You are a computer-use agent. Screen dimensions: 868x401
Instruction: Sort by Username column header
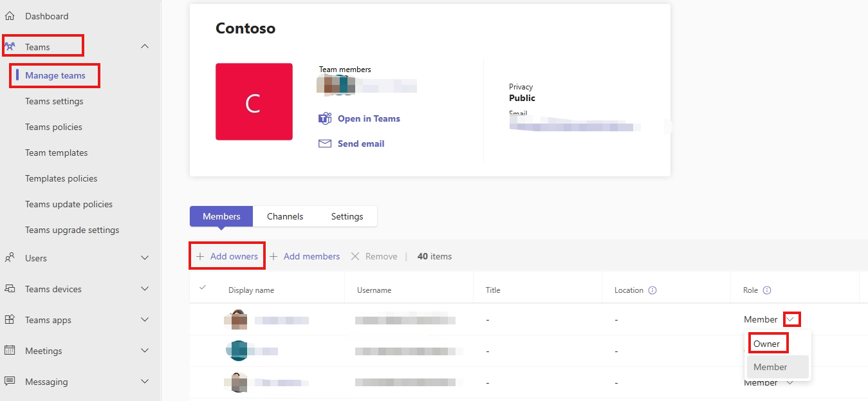pos(374,290)
